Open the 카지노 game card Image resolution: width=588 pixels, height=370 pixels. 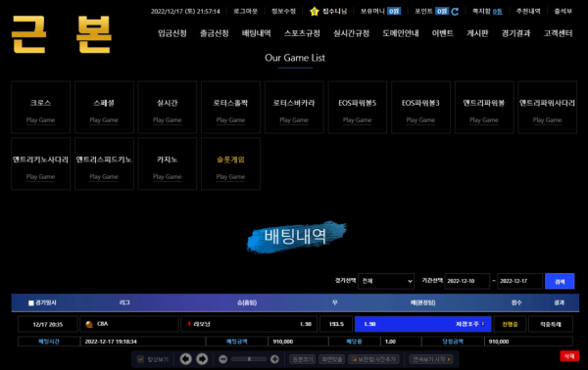pos(168,164)
